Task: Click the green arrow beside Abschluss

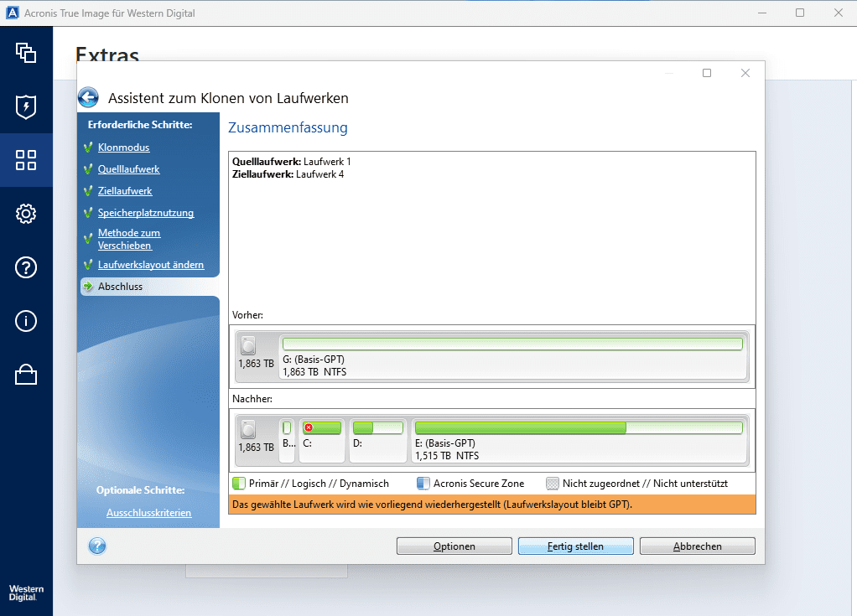Action: tap(88, 286)
